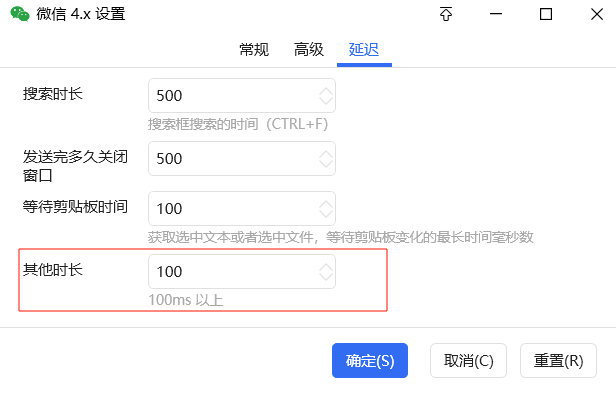This screenshot has height=395, width=616.
Task: Increase 等待剪贴板时间 value with up arrow
Action: point(326,204)
